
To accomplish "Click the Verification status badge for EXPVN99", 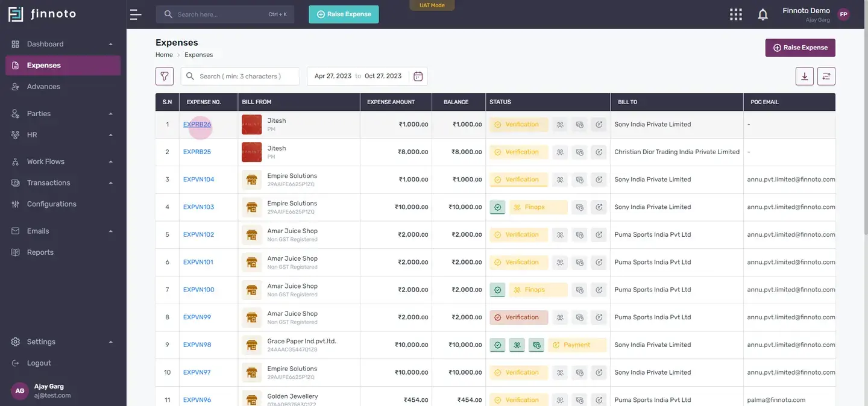I will click(x=519, y=317).
